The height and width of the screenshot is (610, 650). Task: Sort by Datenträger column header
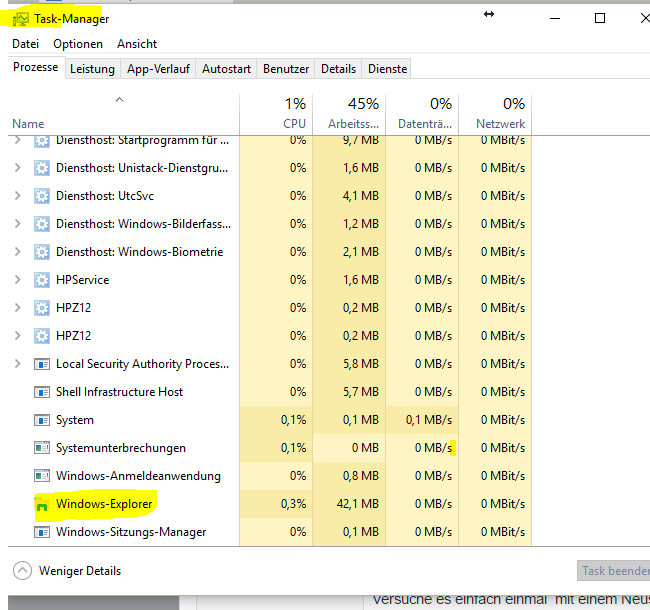point(422,114)
